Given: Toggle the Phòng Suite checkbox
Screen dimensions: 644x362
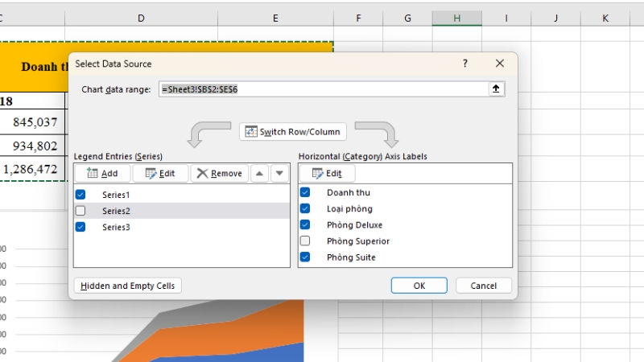Looking at the screenshot, I should [x=305, y=257].
